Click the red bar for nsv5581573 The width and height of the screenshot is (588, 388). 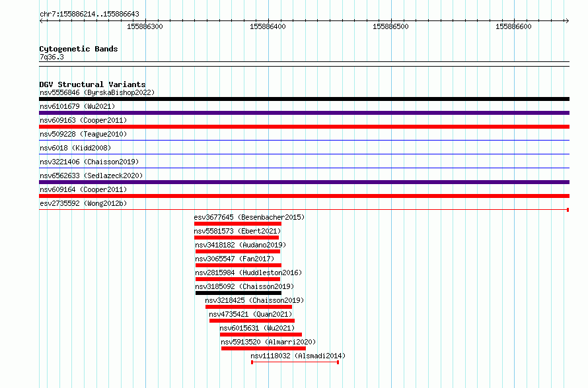click(237, 238)
